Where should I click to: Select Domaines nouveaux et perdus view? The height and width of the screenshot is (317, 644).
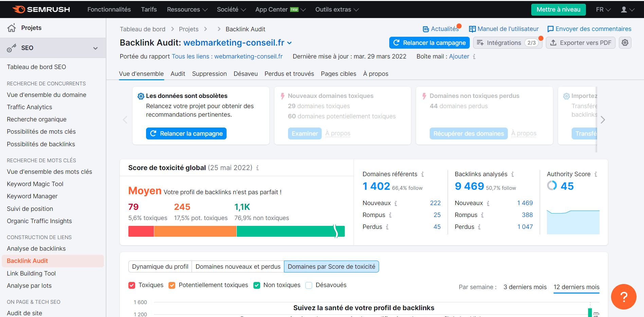tap(238, 267)
